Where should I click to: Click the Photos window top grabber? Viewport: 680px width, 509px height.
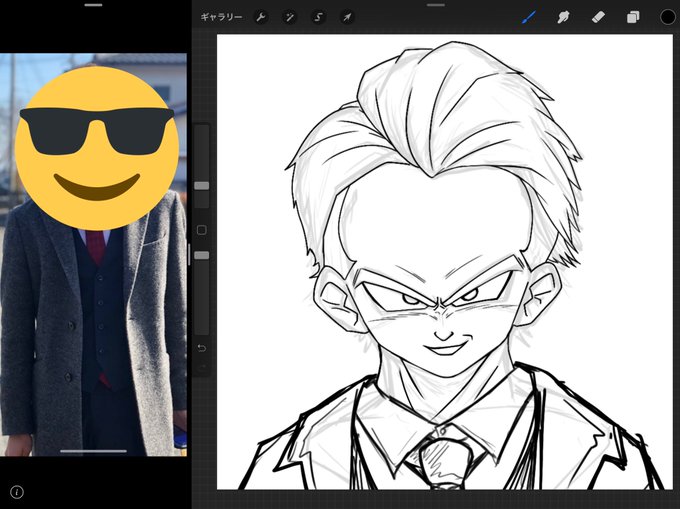[93, 5]
